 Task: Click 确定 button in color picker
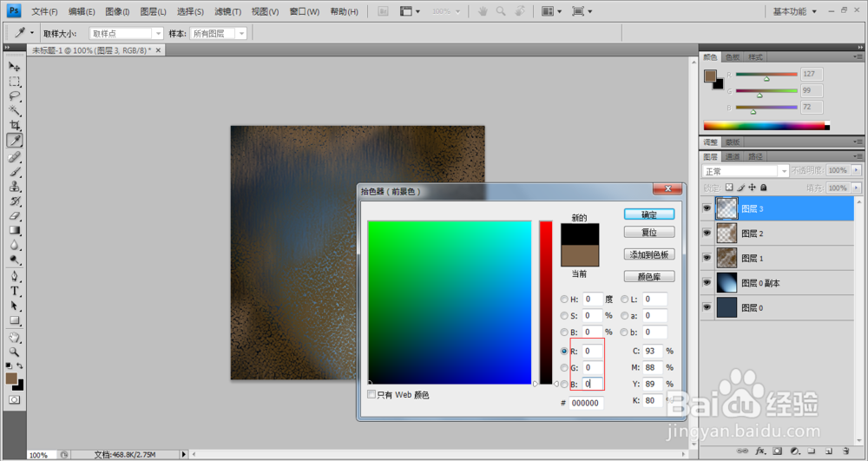(x=649, y=214)
